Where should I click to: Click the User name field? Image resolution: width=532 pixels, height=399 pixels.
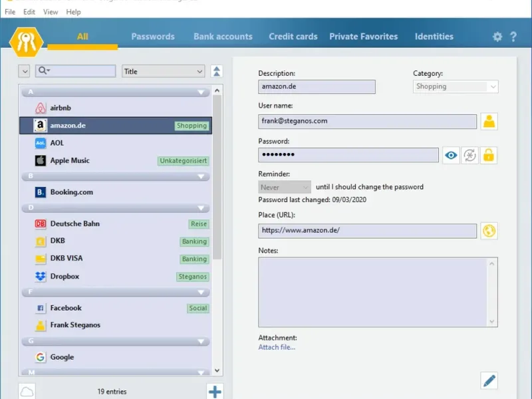pyautogui.click(x=367, y=122)
